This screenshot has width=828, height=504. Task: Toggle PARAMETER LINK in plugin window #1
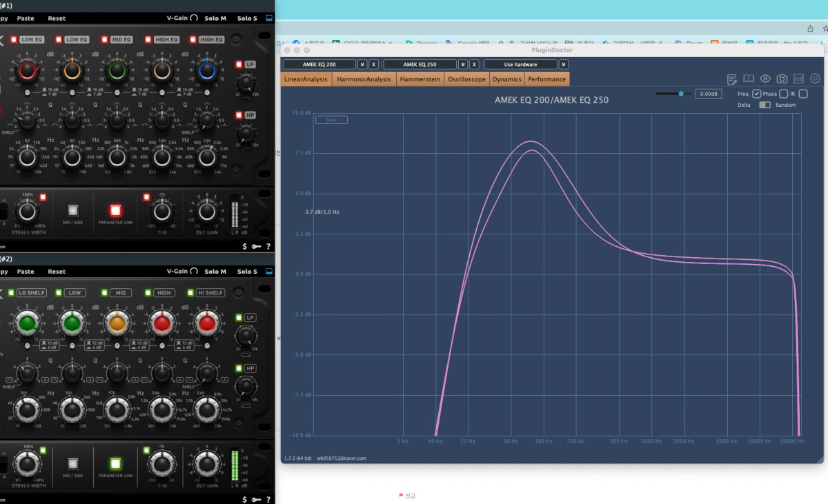(115, 210)
